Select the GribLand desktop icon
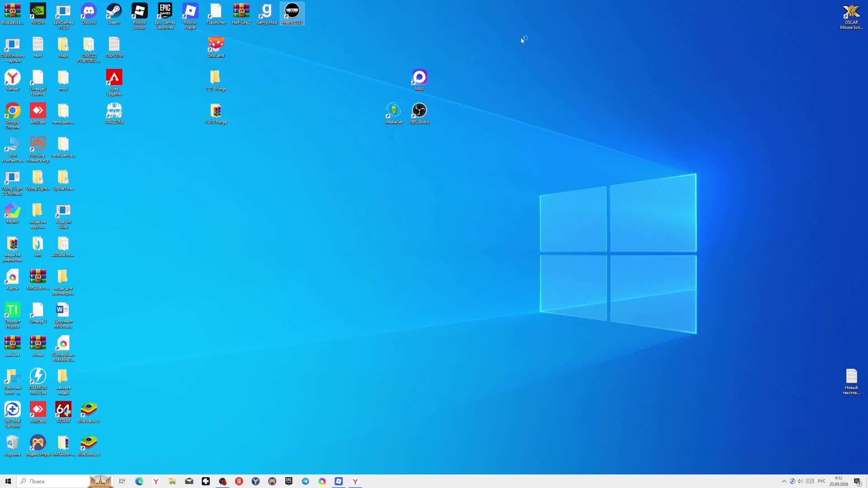Screen dimensions: 868x488 point(216,47)
